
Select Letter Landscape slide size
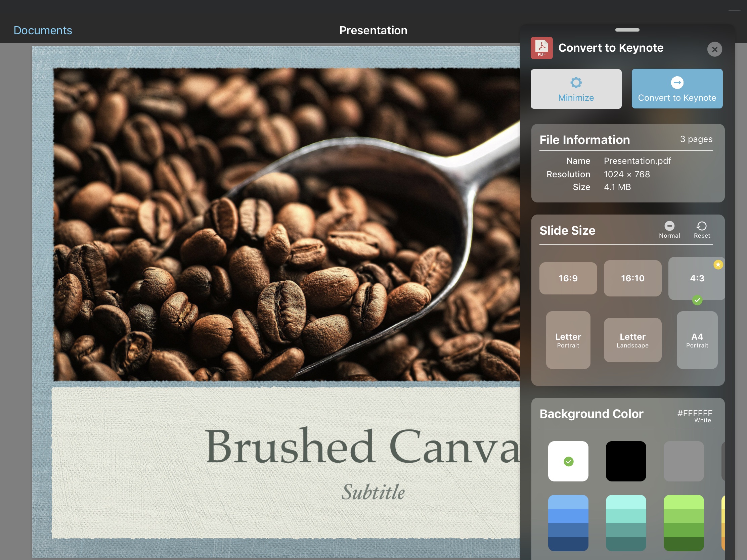pyautogui.click(x=632, y=340)
